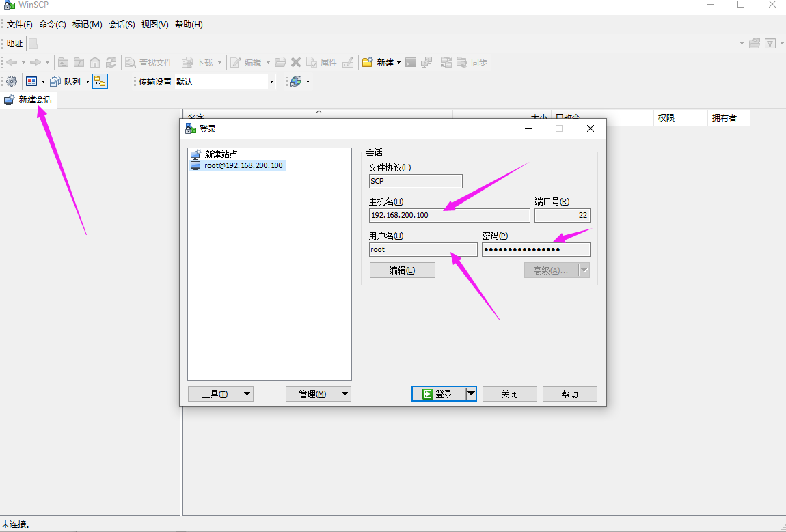Click the rename pencil icon

click(x=348, y=62)
